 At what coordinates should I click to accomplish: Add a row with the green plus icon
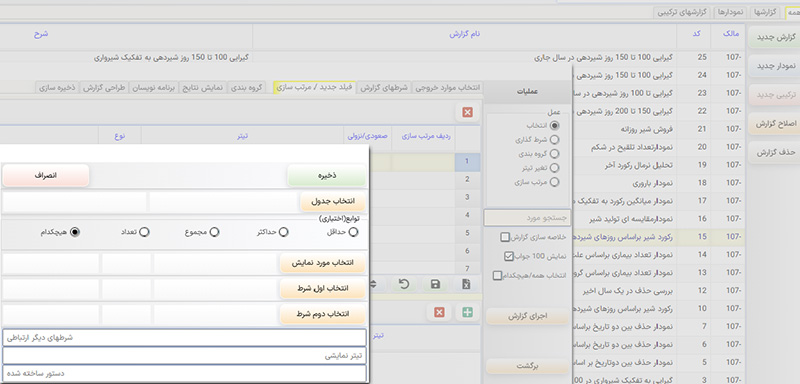point(466,312)
